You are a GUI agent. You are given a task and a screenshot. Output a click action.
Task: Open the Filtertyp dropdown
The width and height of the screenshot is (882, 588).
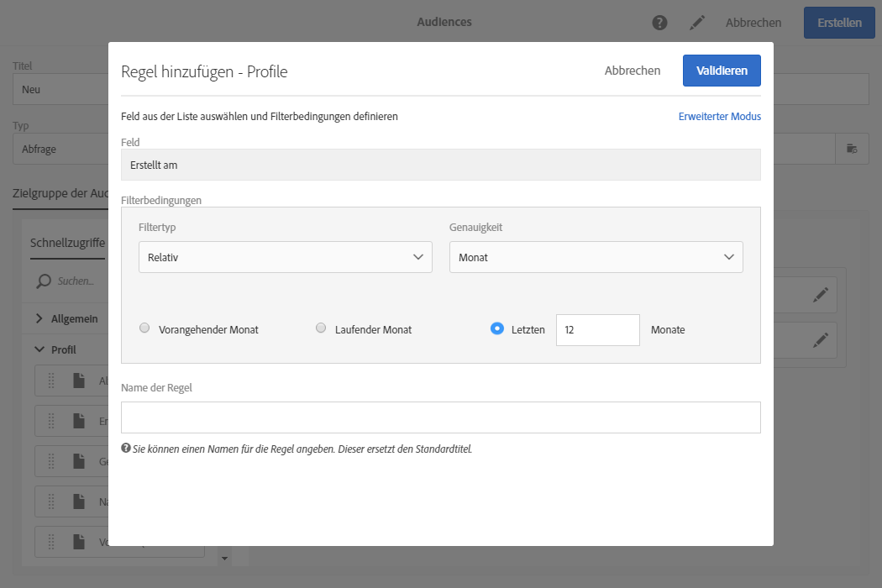(286, 257)
